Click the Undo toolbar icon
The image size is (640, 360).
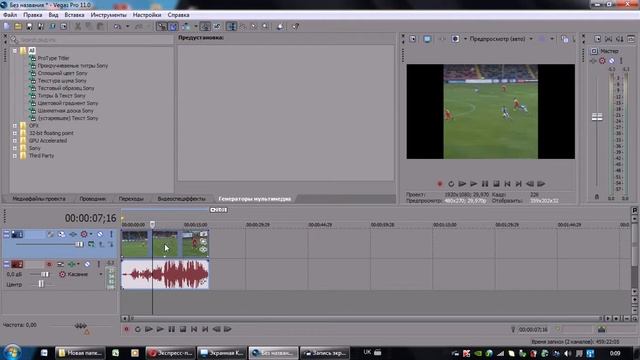[x=118, y=27]
